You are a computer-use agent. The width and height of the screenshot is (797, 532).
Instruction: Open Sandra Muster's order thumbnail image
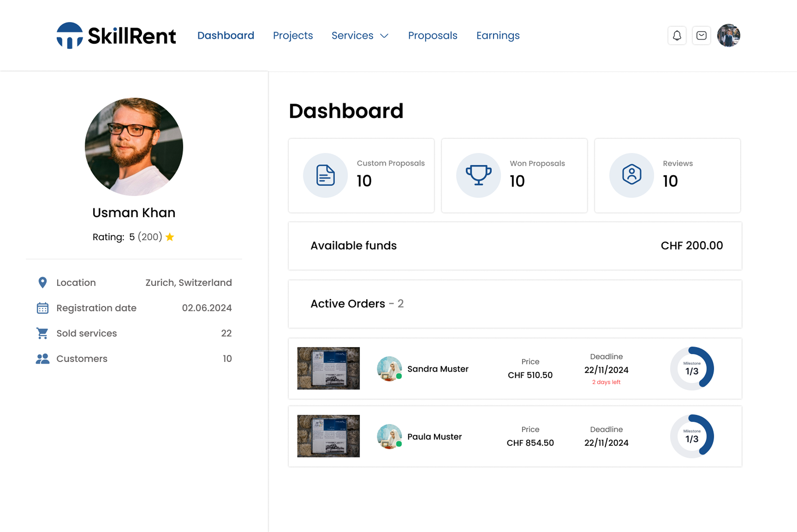pos(328,368)
